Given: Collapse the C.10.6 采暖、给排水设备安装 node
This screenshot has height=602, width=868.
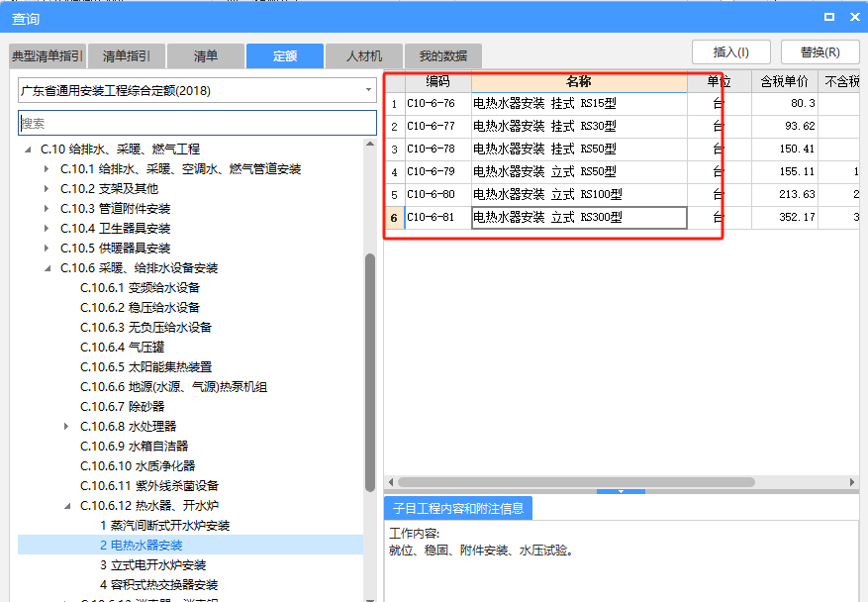Looking at the screenshot, I should click(x=48, y=268).
